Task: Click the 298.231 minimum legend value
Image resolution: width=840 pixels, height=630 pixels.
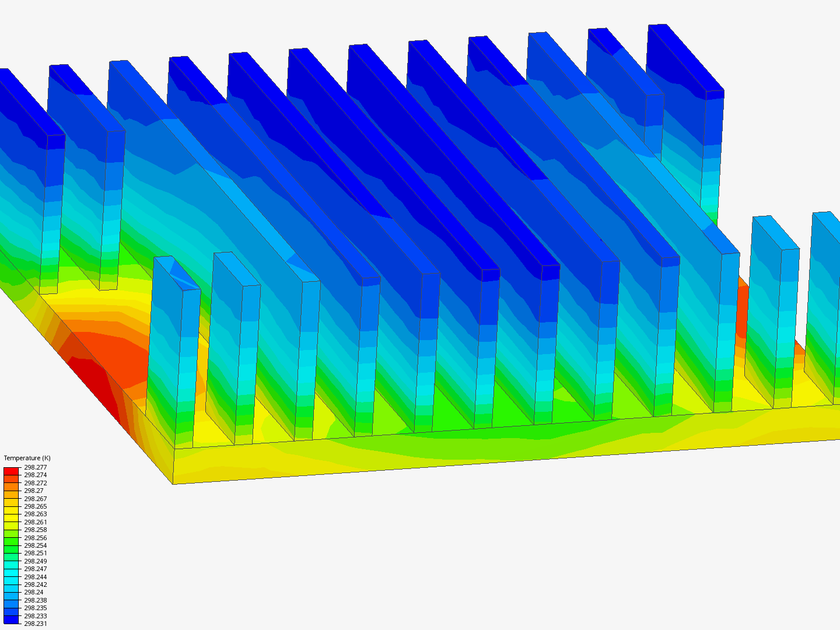Action: pos(36,624)
